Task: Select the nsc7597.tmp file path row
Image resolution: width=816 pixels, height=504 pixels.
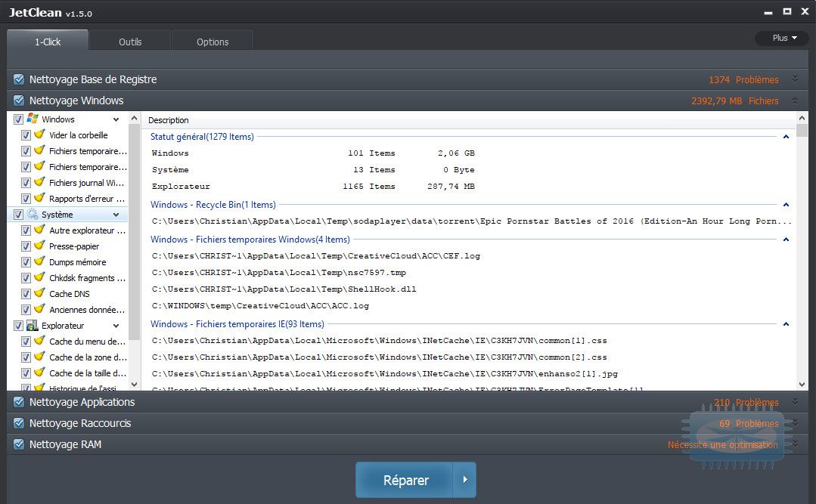Action: click(279, 273)
